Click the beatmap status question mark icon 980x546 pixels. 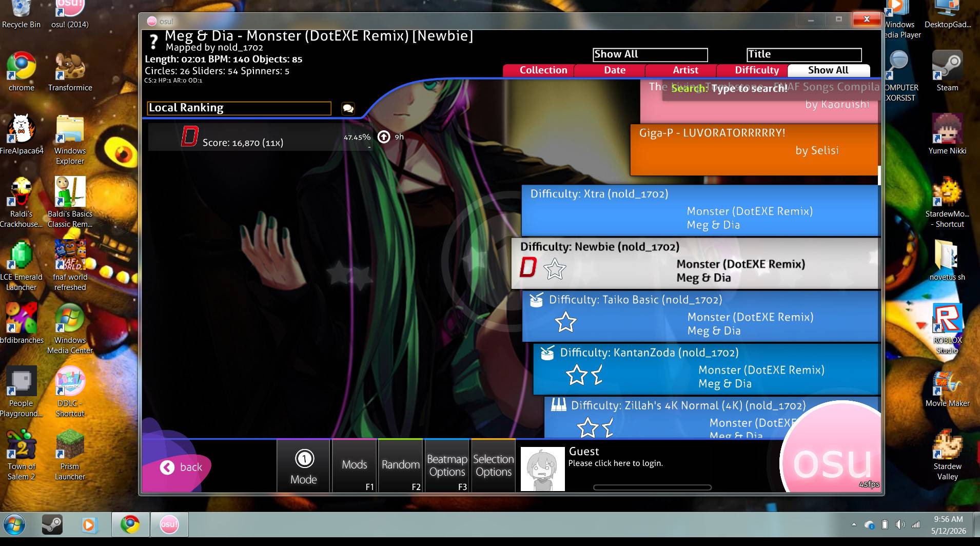(x=153, y=42)
